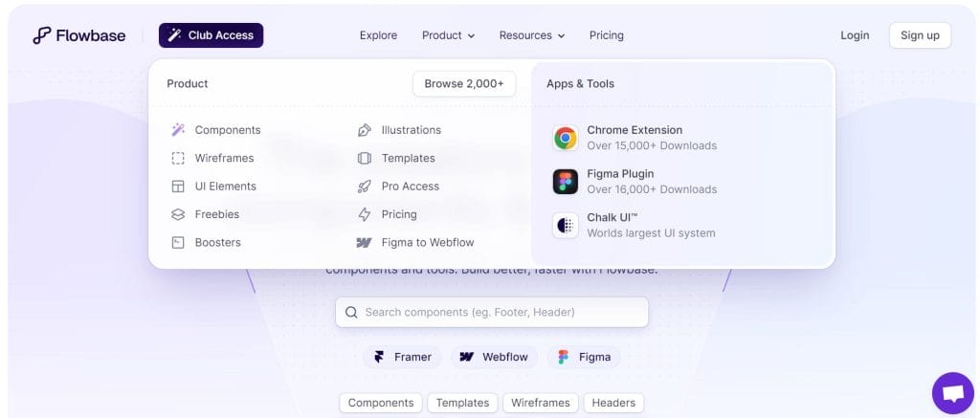Click the Webflow logo in filter chip
The image size is (980, 418).
point(467,357)
